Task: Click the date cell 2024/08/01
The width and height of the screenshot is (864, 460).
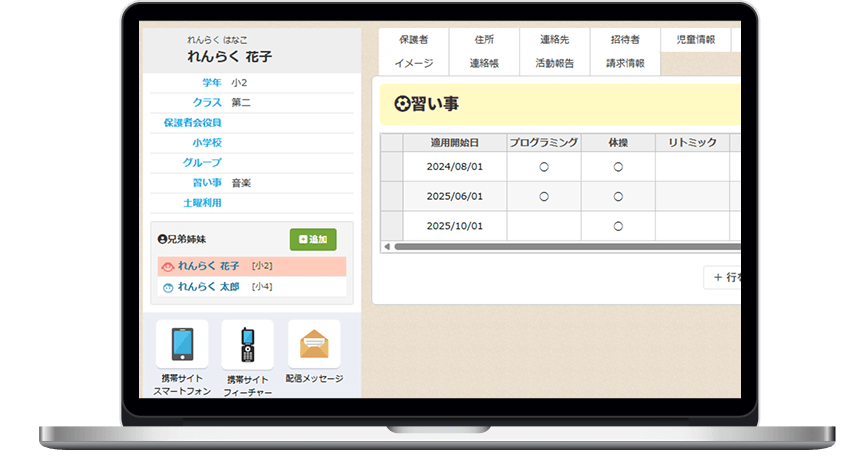Action: click(x=455, y=166)
